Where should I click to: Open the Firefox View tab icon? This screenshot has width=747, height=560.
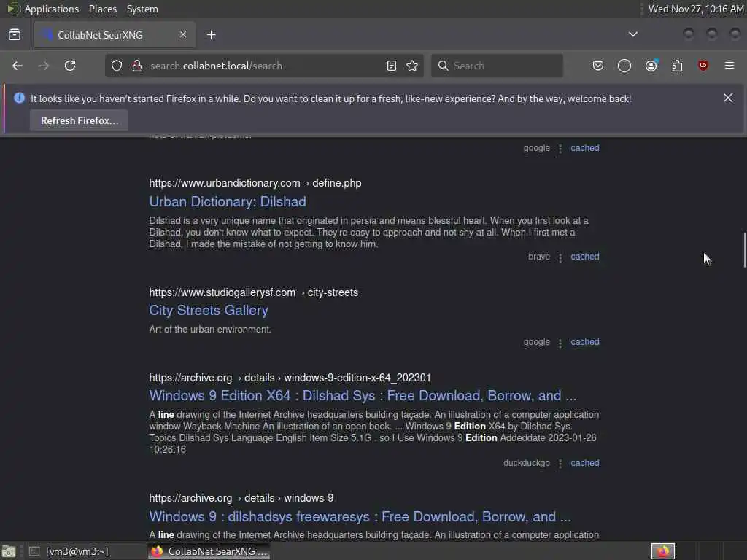coord(15,35)
